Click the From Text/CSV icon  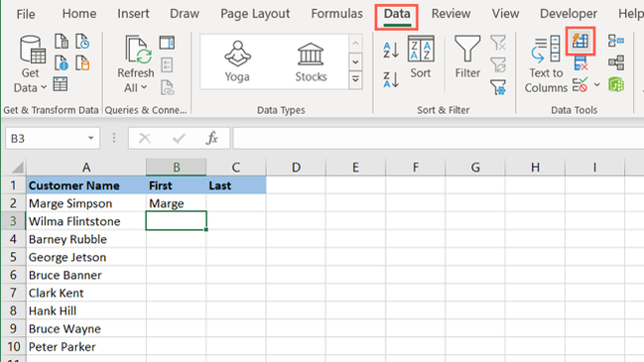(62, 42)
